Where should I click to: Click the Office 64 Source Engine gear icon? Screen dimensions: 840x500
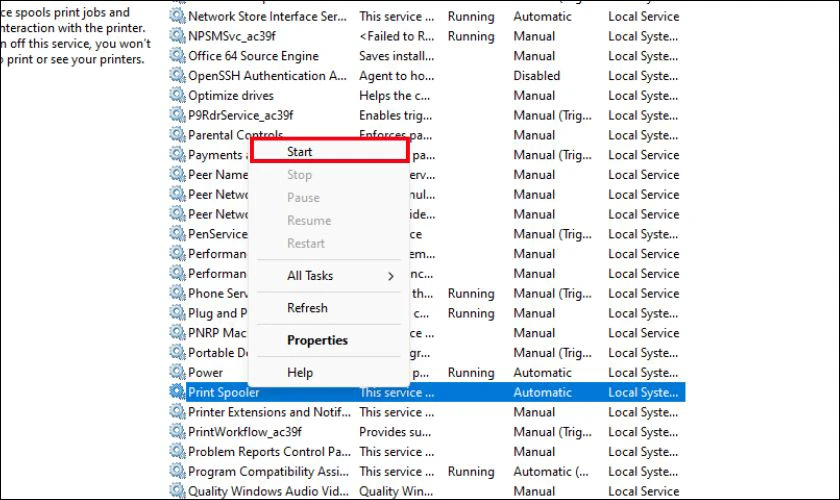click(177, 56)
